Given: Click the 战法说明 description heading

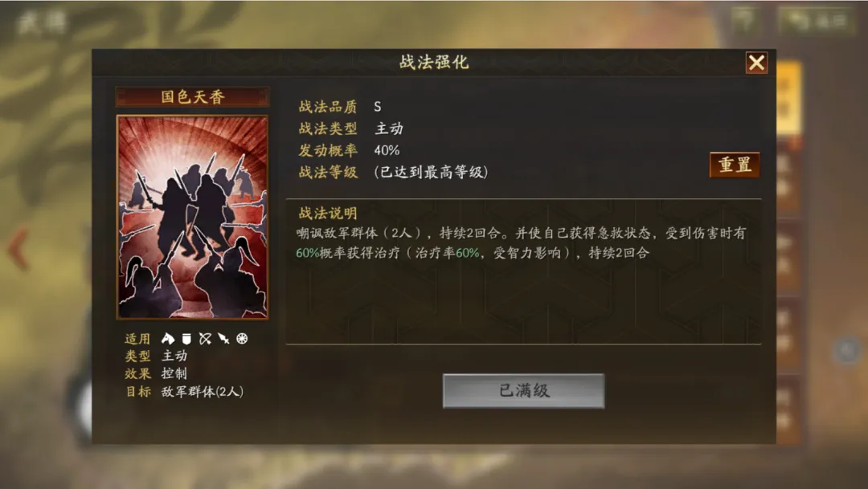Looking at the screenshot, I should coord(328,213).
